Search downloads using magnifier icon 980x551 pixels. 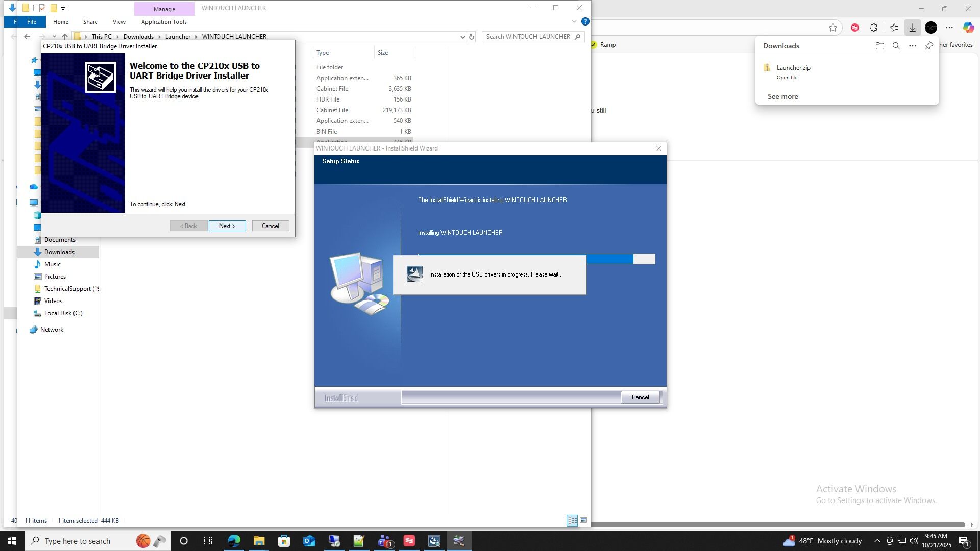click(x=896, y=46)
